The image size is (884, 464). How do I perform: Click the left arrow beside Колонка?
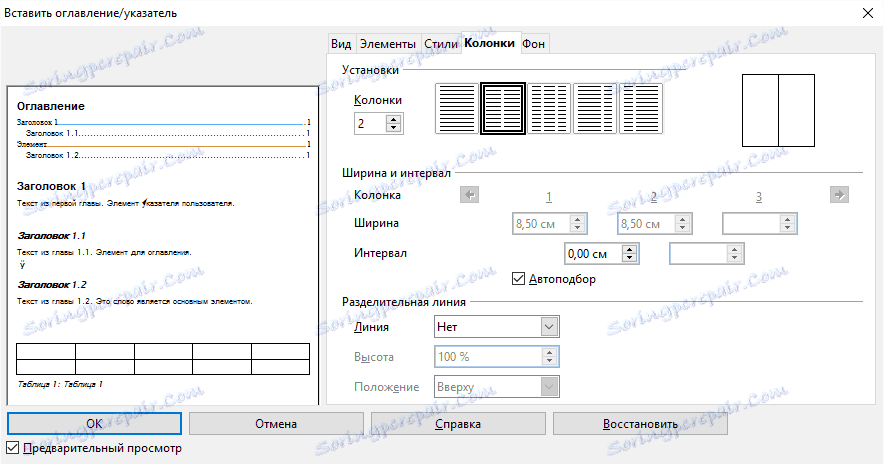[x=469, y=195]
